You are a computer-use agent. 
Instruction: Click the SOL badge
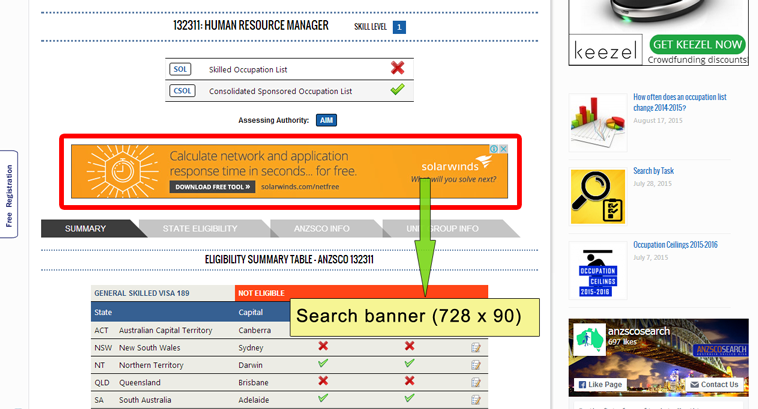[180, 69]
